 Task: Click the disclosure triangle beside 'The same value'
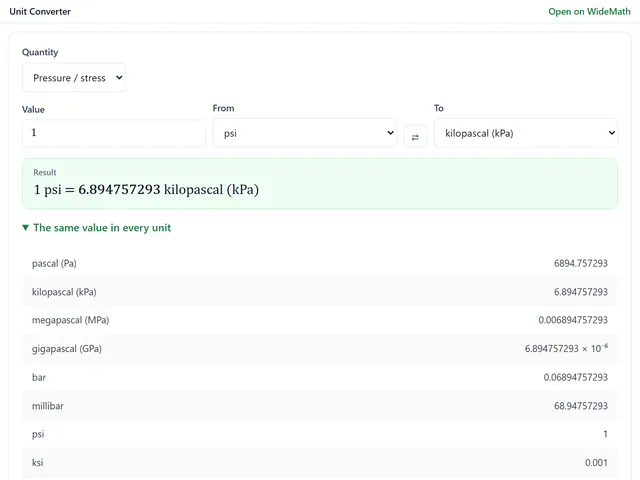click(25, 228)
